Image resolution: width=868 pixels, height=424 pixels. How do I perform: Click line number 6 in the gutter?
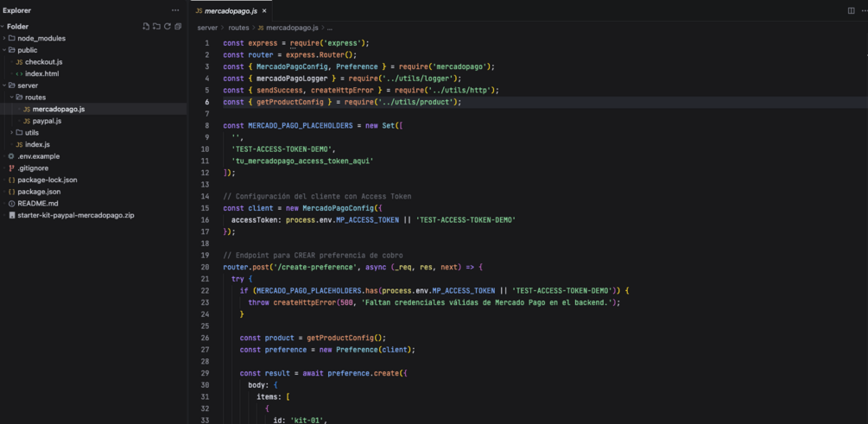(x=207, y=102)
